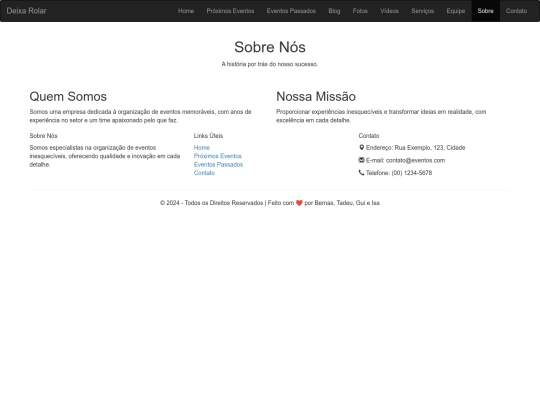
Task: Click the footer Contato column heading
Action: pyautogui.click(x=369, y=136)
